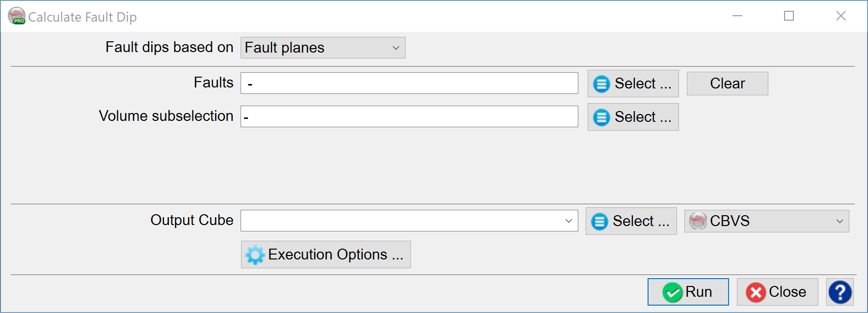Click the green checkmark icon on Run

point(673,291)
